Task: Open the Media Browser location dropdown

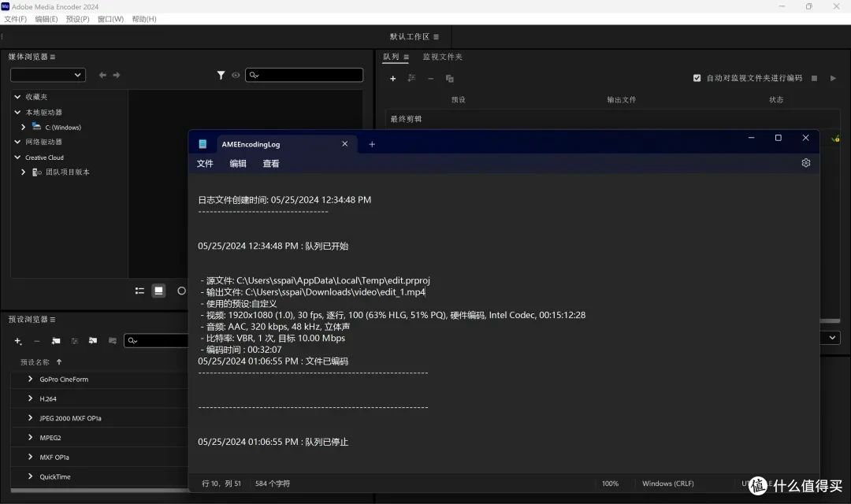Action: (x=48, y=75)
